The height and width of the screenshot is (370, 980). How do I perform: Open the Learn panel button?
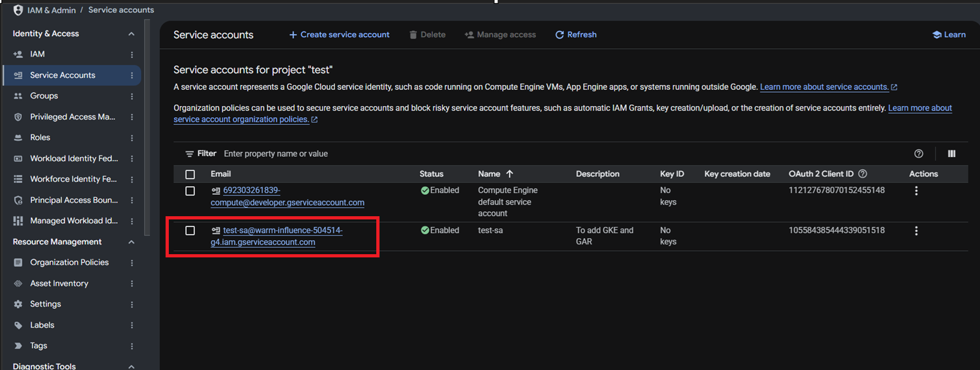[949, 35]
